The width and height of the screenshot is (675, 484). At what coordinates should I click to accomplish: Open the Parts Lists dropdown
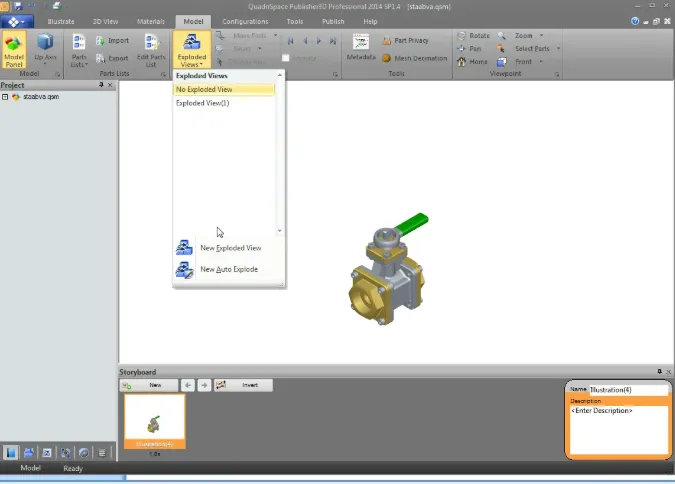tap(79, 50)
